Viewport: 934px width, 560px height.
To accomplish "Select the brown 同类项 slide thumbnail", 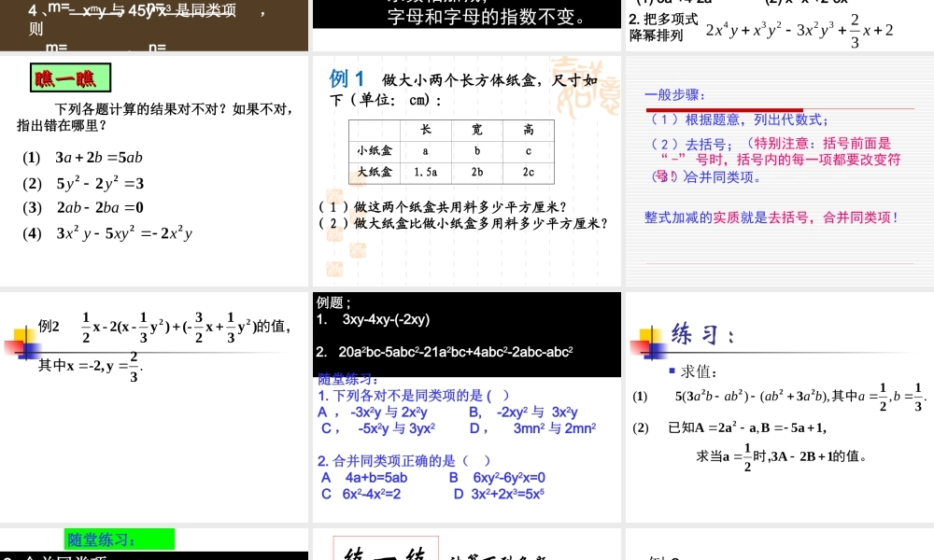I will 154,25.
